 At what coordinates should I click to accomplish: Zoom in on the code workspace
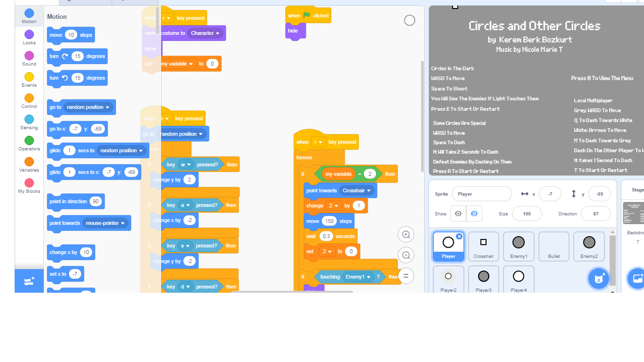[406, 234]
